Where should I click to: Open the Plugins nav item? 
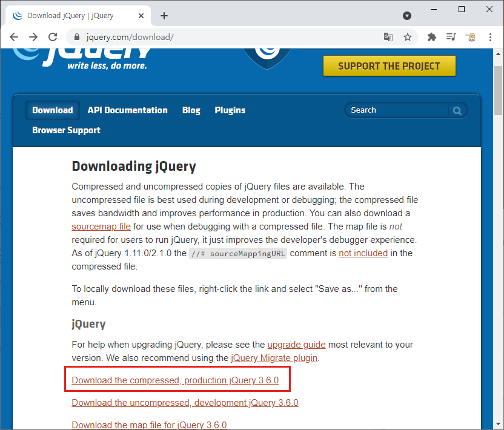230,110
